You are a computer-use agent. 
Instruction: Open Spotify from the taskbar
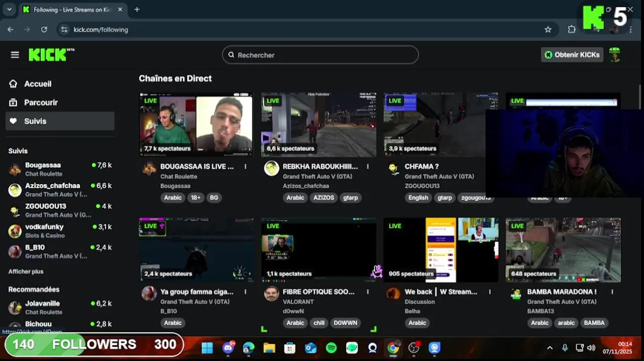point(331,347)
